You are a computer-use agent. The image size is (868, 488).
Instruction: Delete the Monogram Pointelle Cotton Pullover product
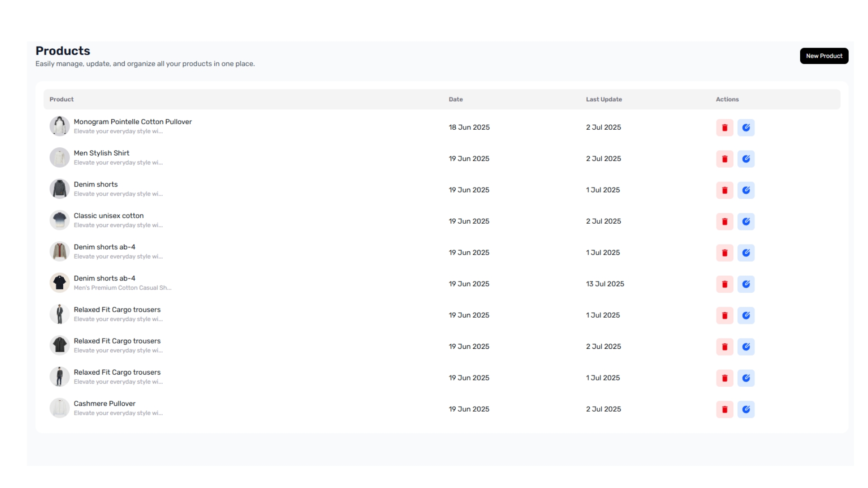724,127
